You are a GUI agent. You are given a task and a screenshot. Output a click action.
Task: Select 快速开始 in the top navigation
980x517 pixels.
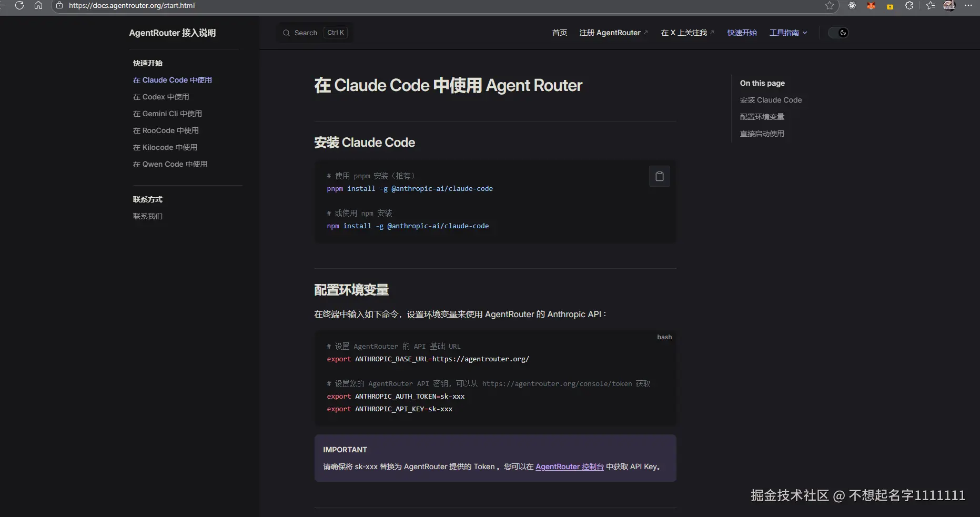pyautogui.click(x=742, y=33)
